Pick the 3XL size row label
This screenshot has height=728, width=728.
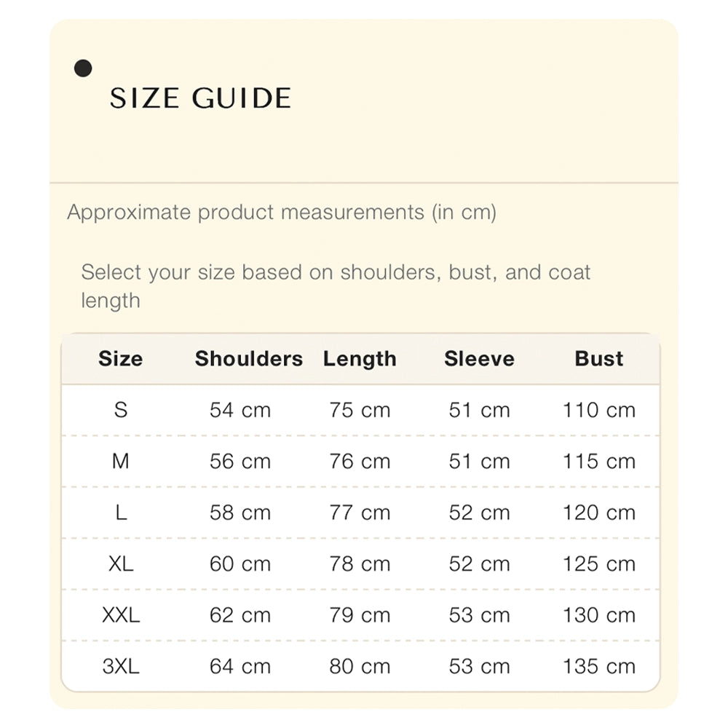click(121, 666)
